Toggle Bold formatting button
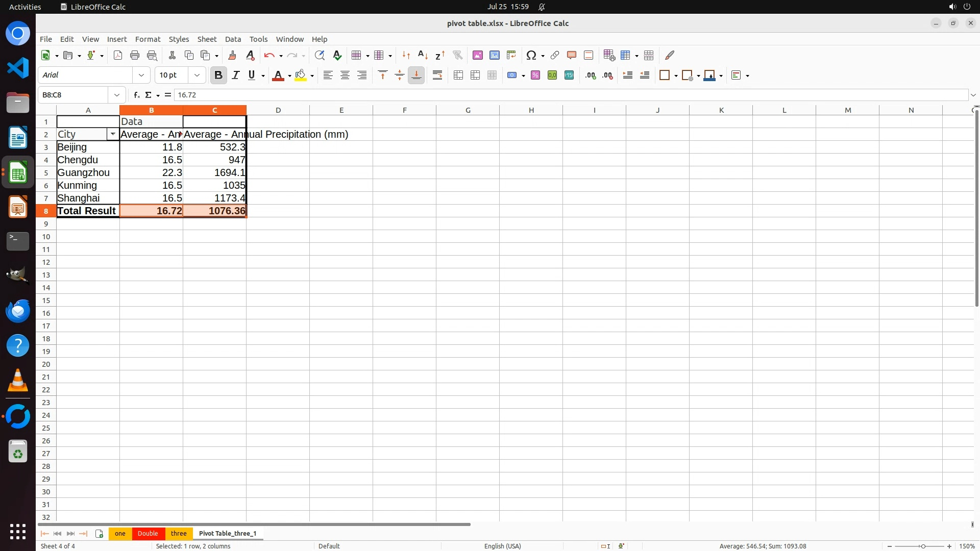 [x=218, y=75]
